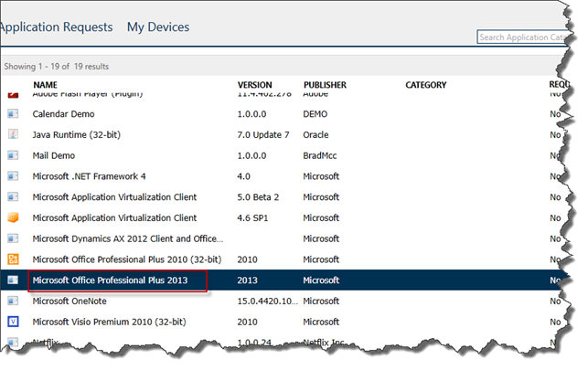The height and width of the screenshot is (370, 588).
Task: Sort by NAME column header
Action: coord(45,85)
